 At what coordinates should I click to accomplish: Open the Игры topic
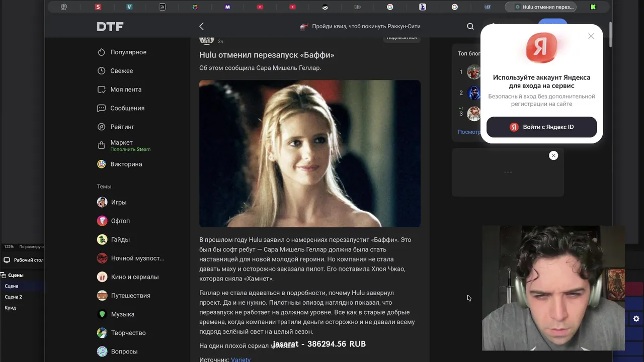(119, 202)
